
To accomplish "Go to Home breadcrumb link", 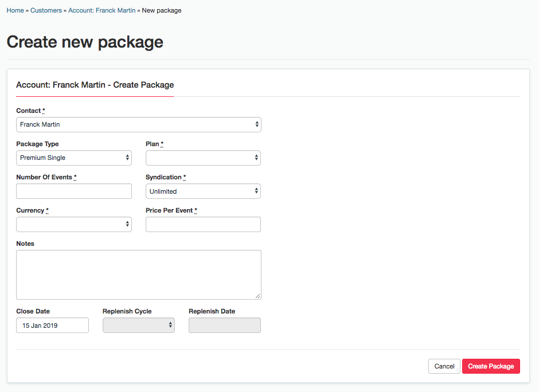I will pyautogui.click(x=15, y=10).
